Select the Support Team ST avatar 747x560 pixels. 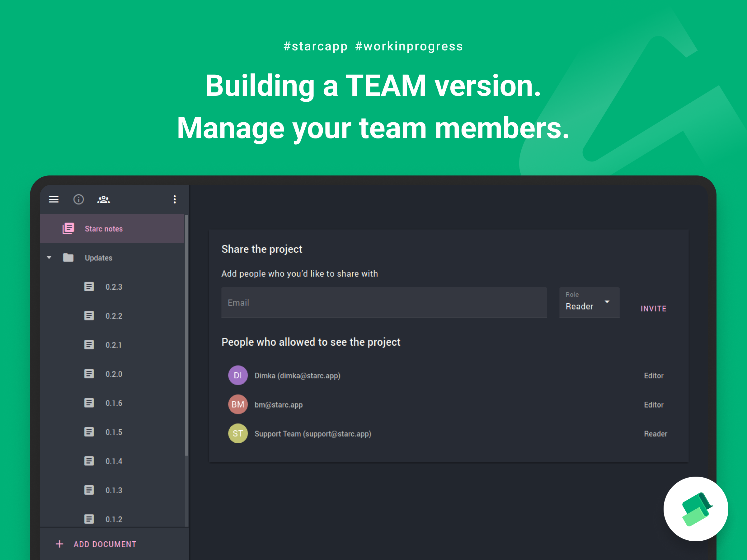[x=238, y=433]
